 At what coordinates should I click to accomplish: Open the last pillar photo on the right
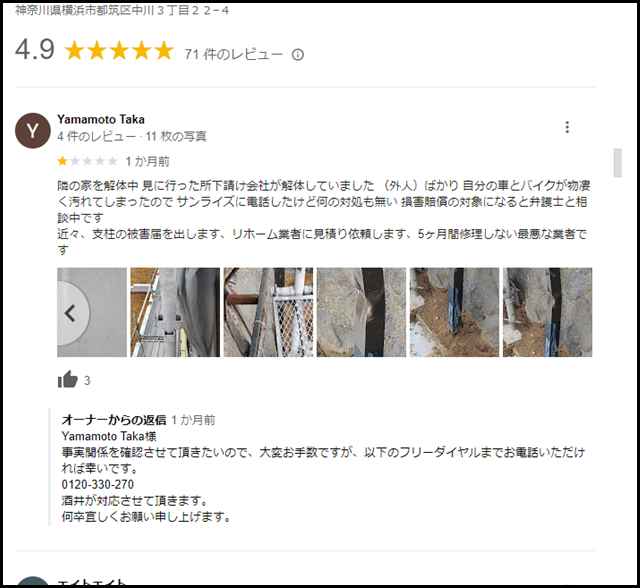pos(547,312)
